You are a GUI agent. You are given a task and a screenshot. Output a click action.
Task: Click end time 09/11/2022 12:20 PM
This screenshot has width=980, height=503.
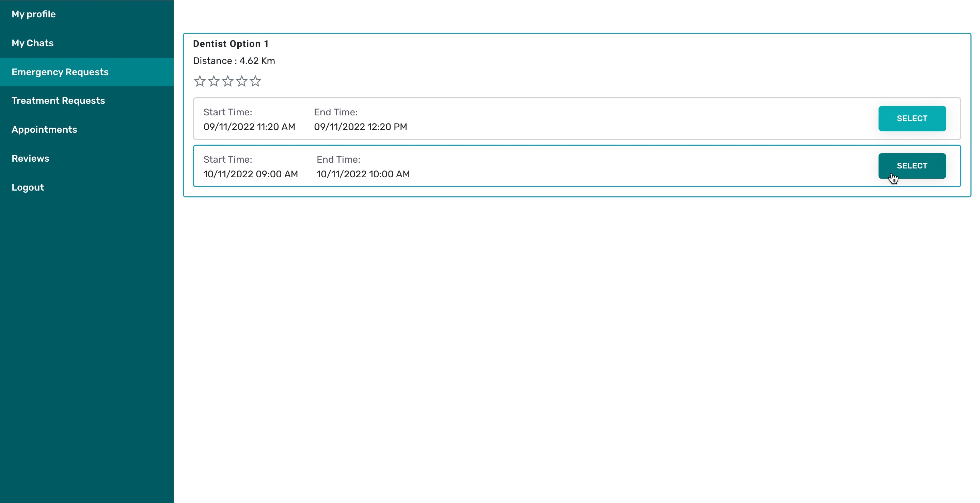pos(360,127)
